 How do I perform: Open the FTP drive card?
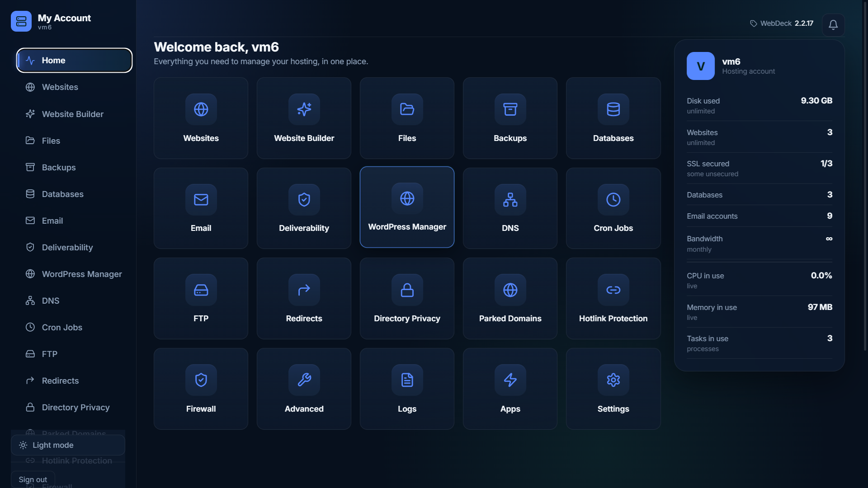click(201, 298)
